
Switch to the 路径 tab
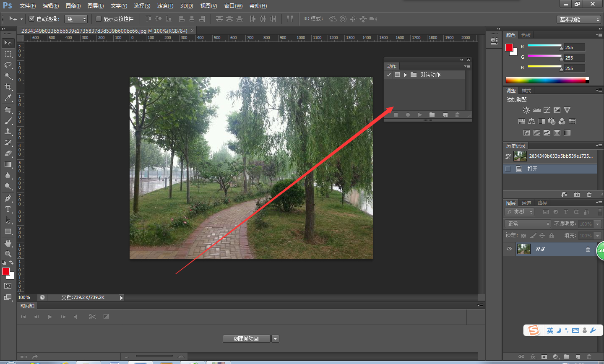tap(542, 203)
